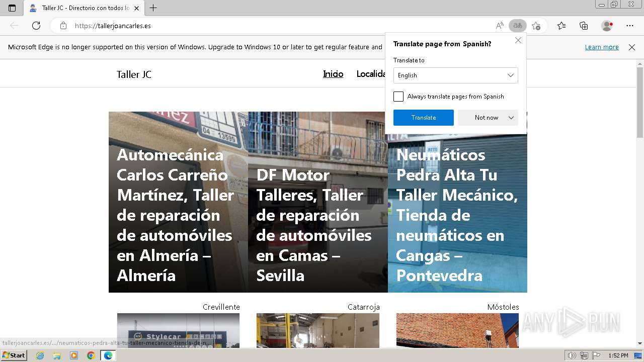Select Microsoft Edge taskbar icon
This screenshot has height=362, width=644.
pyautogui.click(x=108, y=355)
